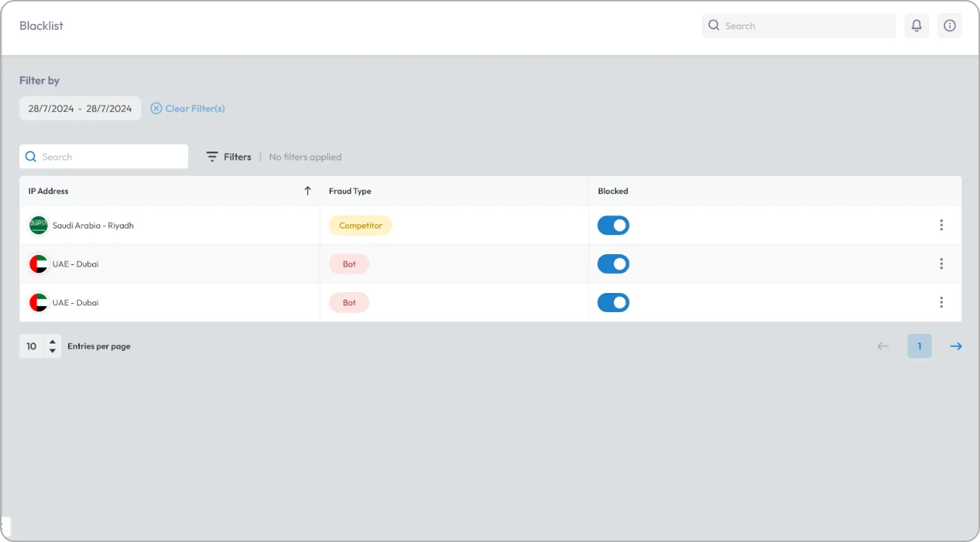The height and width of the screenshot is (542, 980).
Task: Click the Filters funnel icon
Action: (x=210, y=156)
